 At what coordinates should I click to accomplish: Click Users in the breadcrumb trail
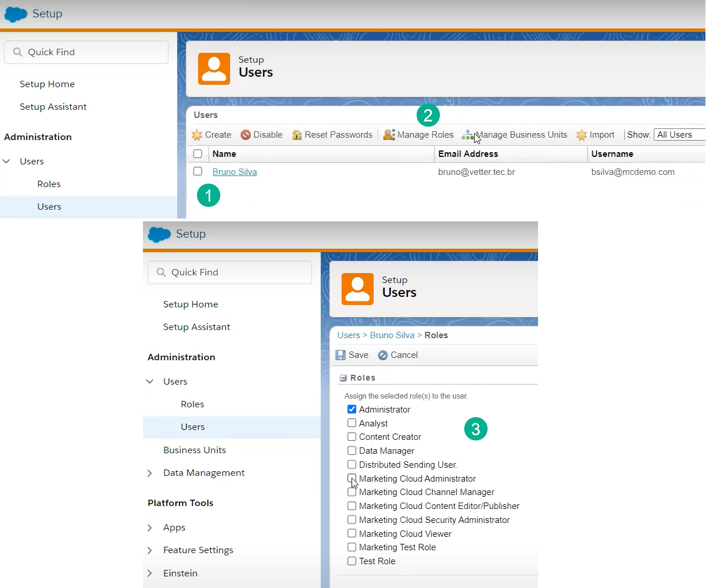pos(349,335)
